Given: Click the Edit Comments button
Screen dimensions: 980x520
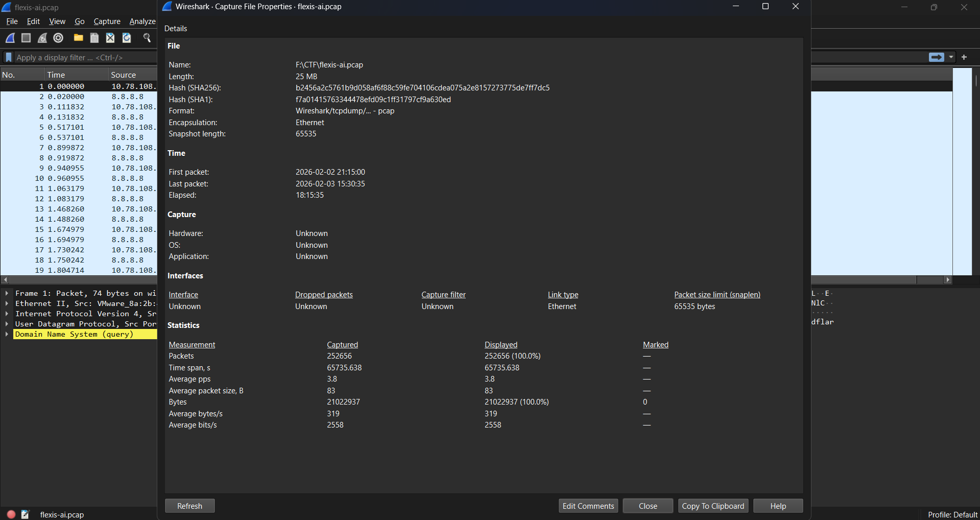Looking at the screenshot, I should tap(588, 506).
